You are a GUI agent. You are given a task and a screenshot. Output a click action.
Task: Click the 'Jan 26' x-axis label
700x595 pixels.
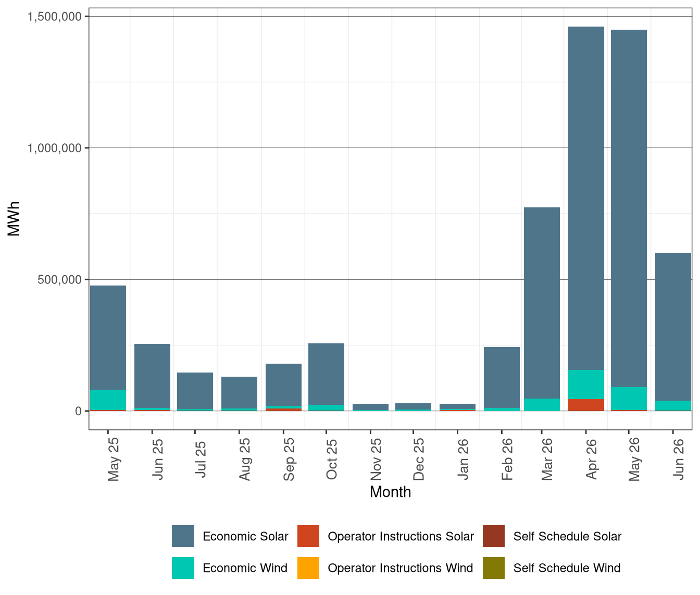click(x=463, y=459)
